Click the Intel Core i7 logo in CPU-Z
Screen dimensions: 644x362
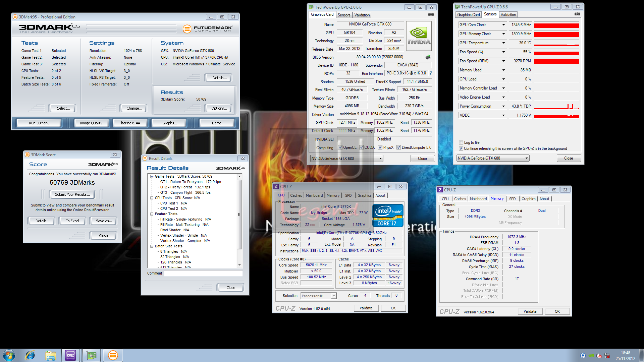coord(388,215)
